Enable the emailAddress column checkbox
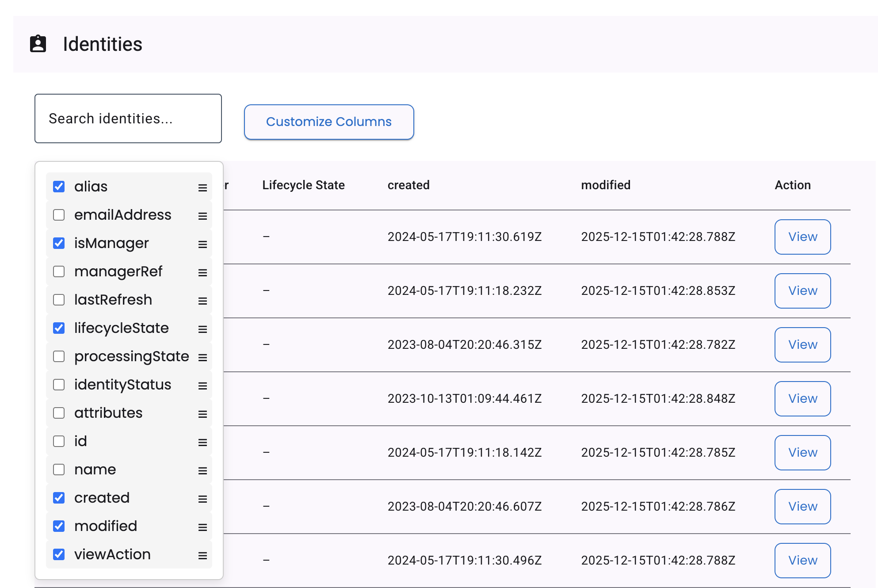 [x=59, y=215]
